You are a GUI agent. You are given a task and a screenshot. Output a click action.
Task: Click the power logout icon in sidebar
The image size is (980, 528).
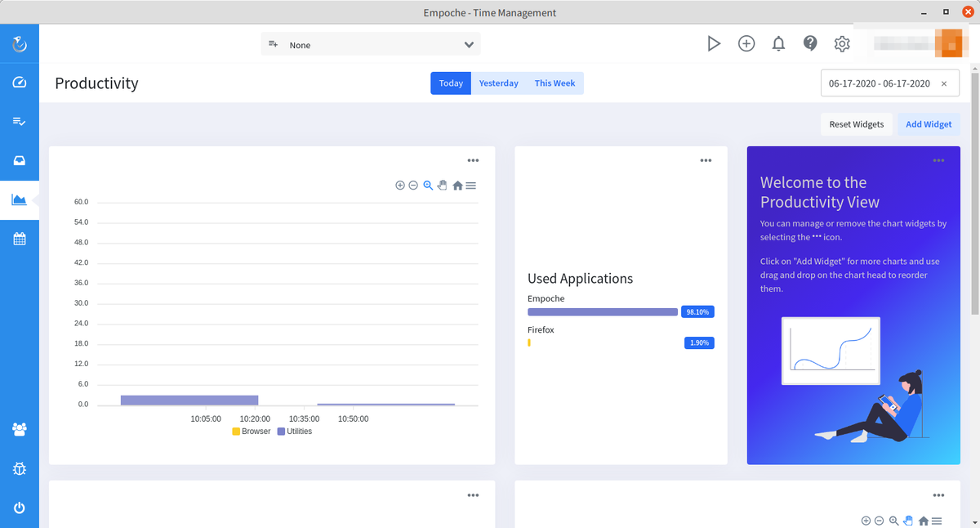[x=20, y=508]
